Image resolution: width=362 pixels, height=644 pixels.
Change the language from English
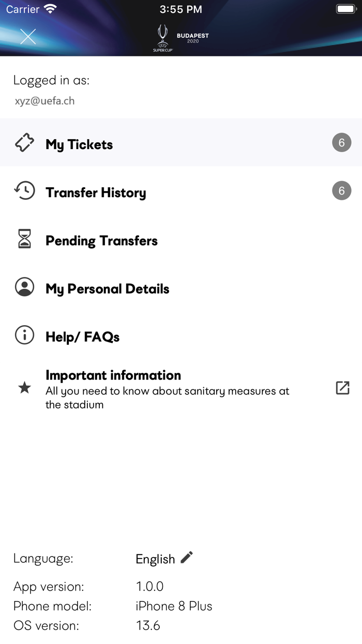pyautogui.click(x=156, y=558)
